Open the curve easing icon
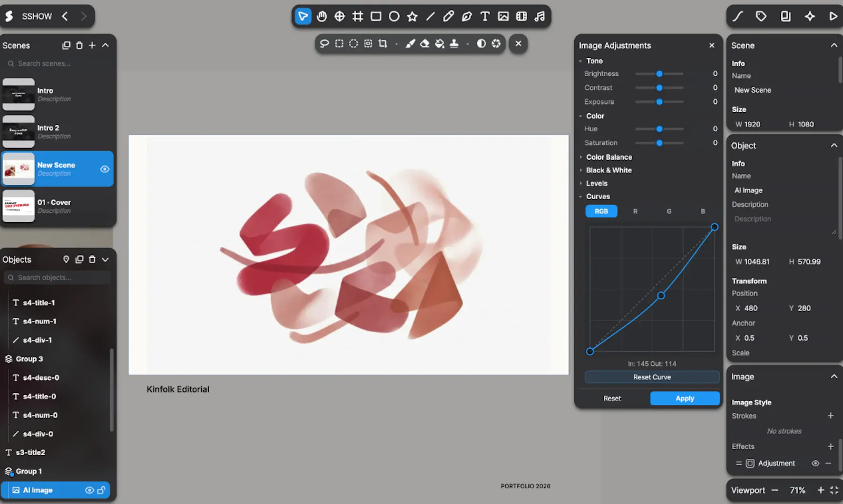This screenshot has width=843, height=504. (x=738, y=16)
